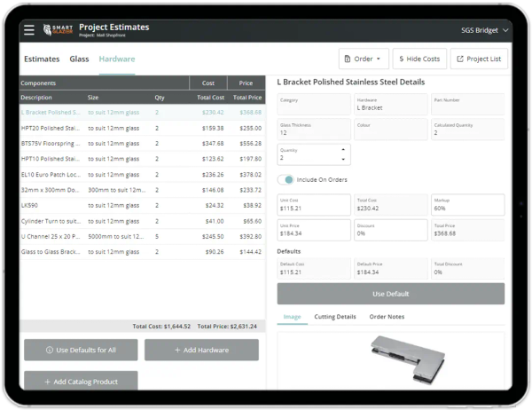Click the Default Cost field
This screenshot has height=410, width=532.
coord(314,268)
